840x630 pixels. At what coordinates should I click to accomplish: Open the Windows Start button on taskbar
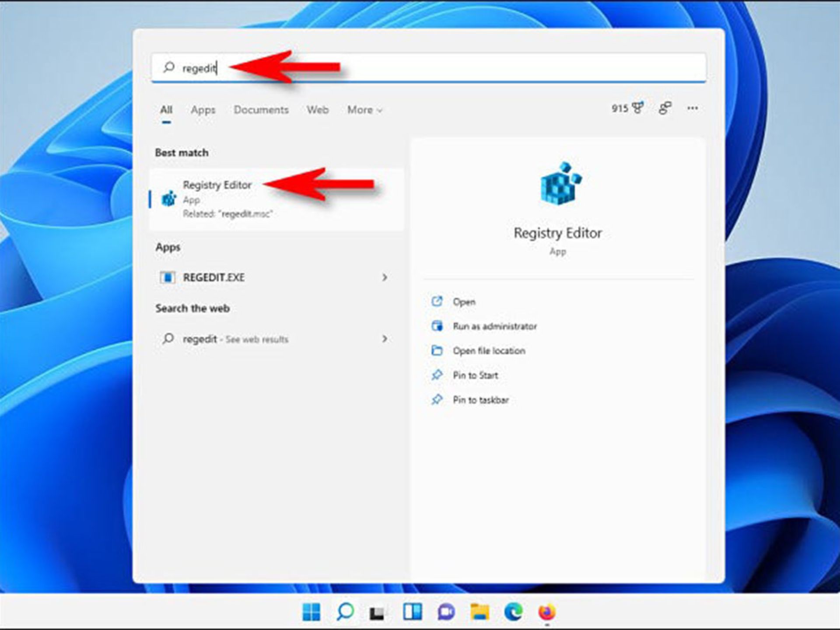coord(311,612)
